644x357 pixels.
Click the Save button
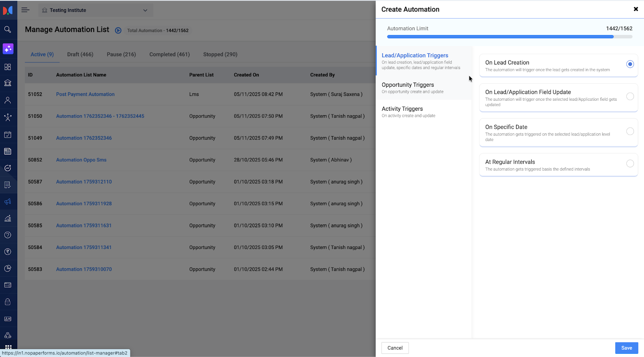click(626, 348)
